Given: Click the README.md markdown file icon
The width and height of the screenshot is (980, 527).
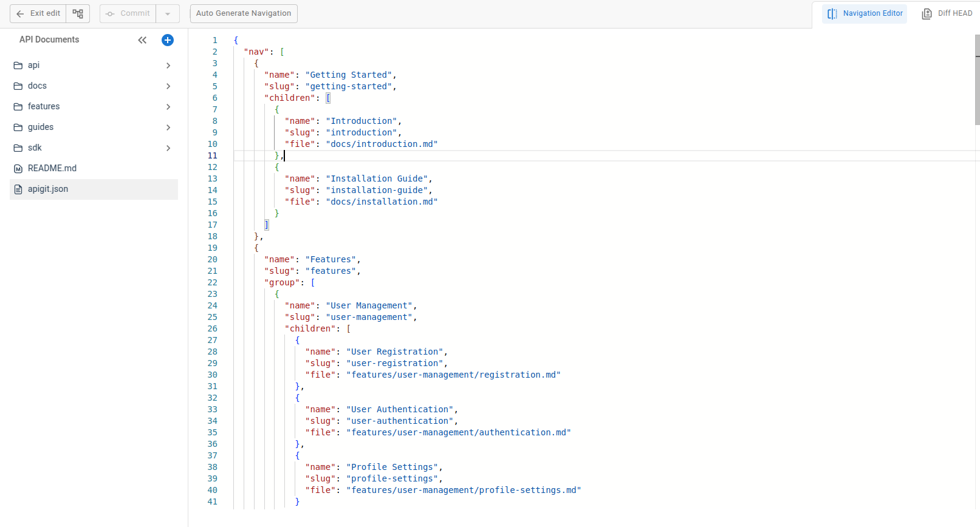Looking at the screenshot, I should [x=18, y=169].
